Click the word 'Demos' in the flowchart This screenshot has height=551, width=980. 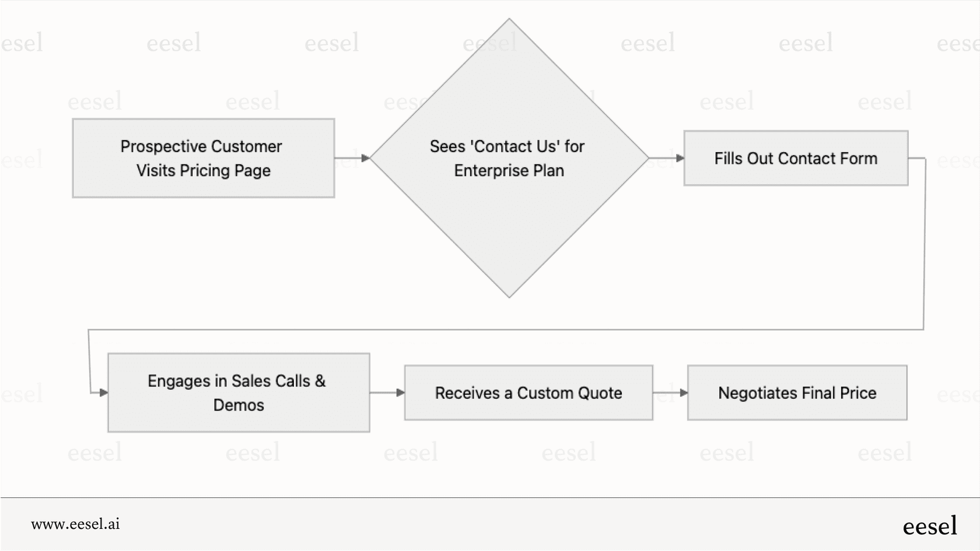pyautogui.click(x=238, y=405)
